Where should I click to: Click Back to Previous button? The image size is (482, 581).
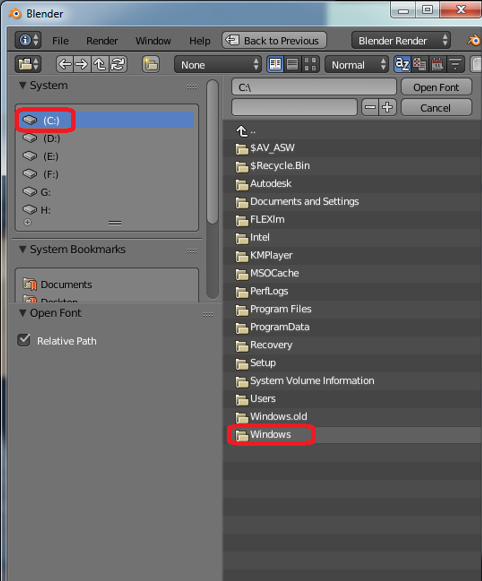coord(274,40)
